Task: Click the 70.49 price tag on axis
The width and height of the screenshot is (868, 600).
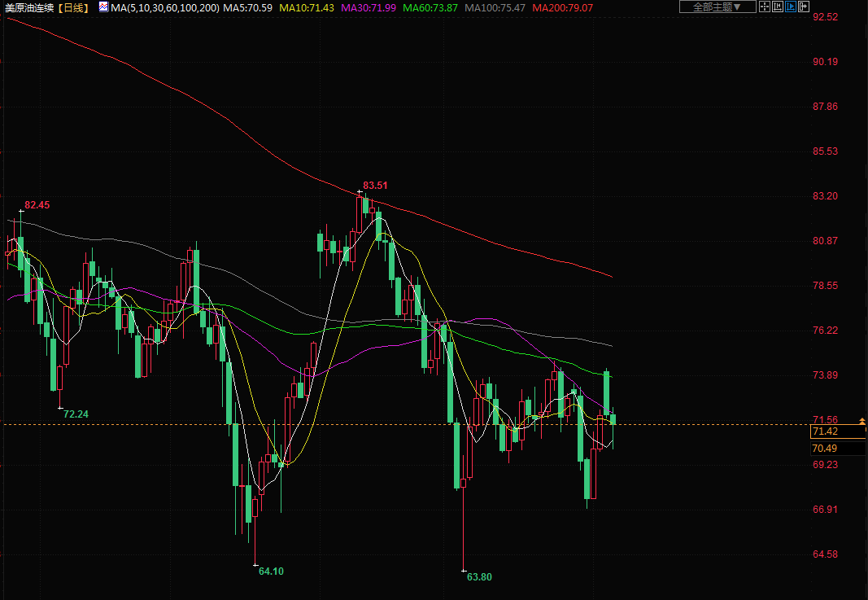Action: (x=825, y=449)
